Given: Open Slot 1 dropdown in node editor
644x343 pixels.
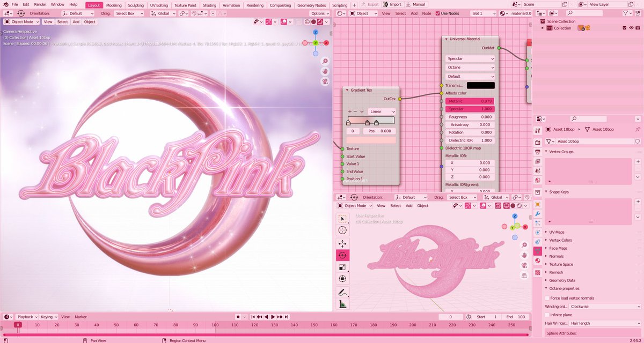Looking at the screenshot, I should [484, 13].
